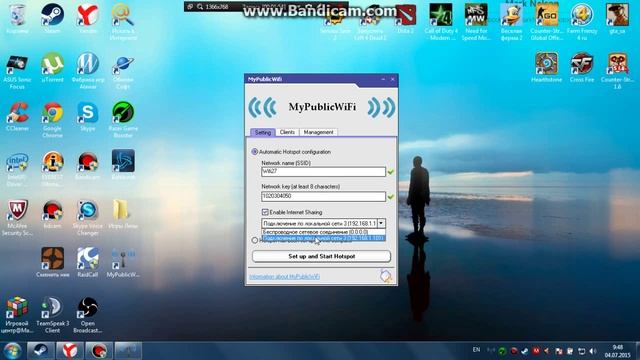Open the gta_sa desktop shortcut

tap(617, 18)
